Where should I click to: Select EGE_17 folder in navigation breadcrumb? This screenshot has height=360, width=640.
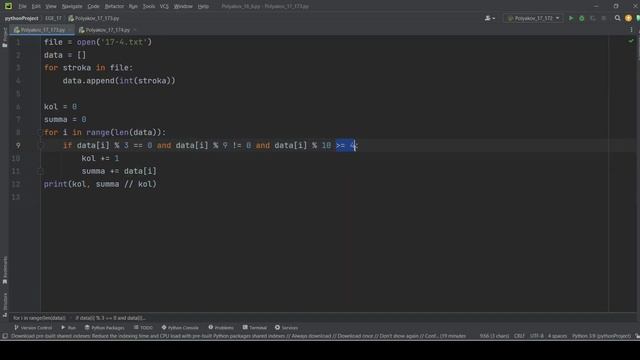tap(53, 18)
